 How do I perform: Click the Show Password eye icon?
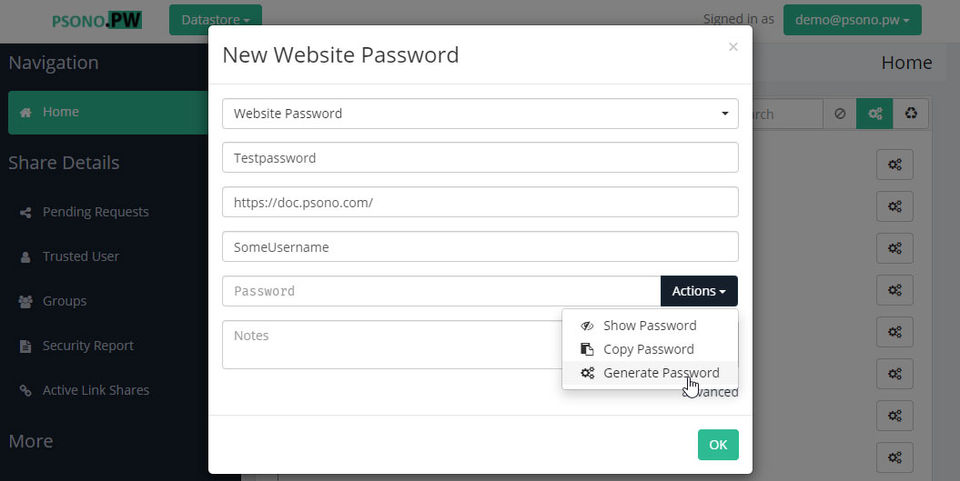(x=587, y=326)
